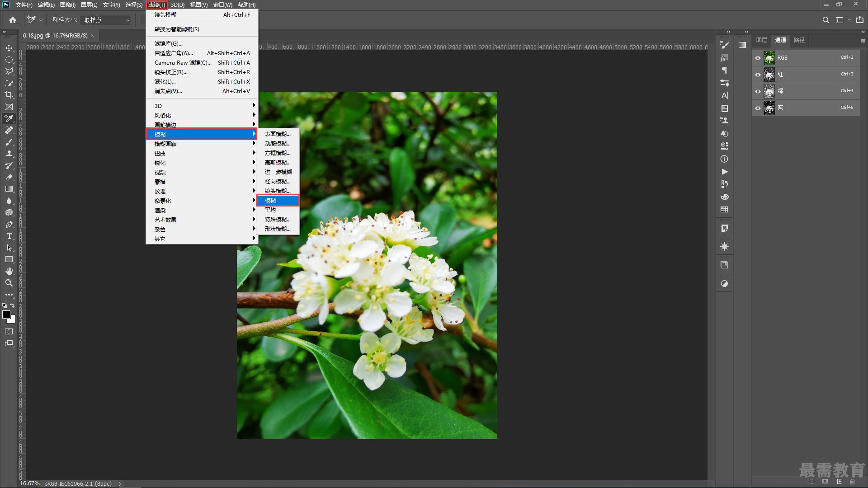868x488 pixels.
Task: Expand the 扭曲 submenu
Action: point(202,153)
